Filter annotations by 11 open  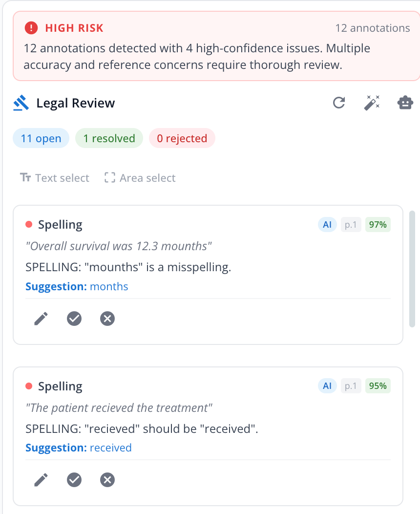coord(41,138)
